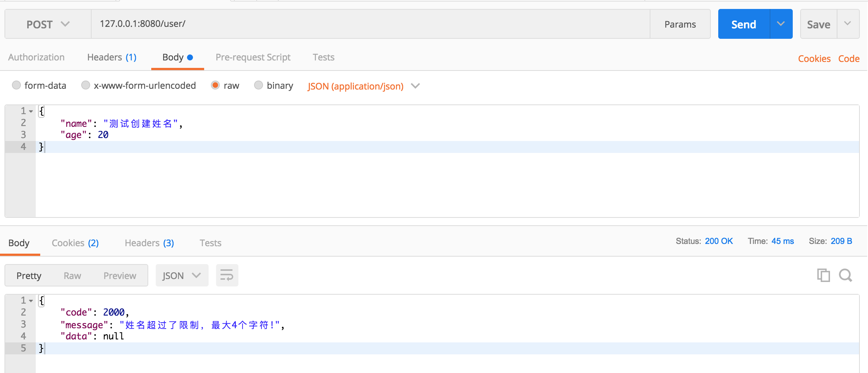Expand JSON (application/json) content type dropdown
Viewport: 868px width, 373px height.
364,86
